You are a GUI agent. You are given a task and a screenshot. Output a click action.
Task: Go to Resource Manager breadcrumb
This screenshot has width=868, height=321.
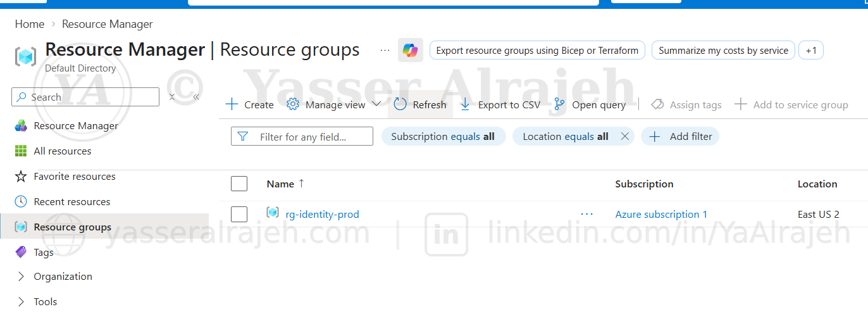(108, 24)
